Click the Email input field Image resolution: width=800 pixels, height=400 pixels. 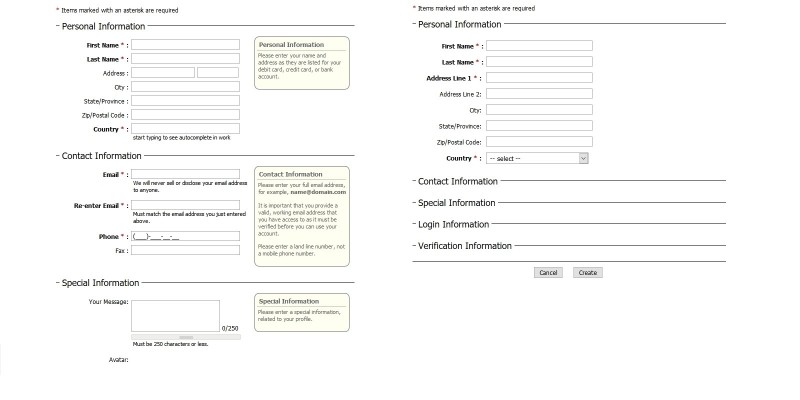(185, 174)
